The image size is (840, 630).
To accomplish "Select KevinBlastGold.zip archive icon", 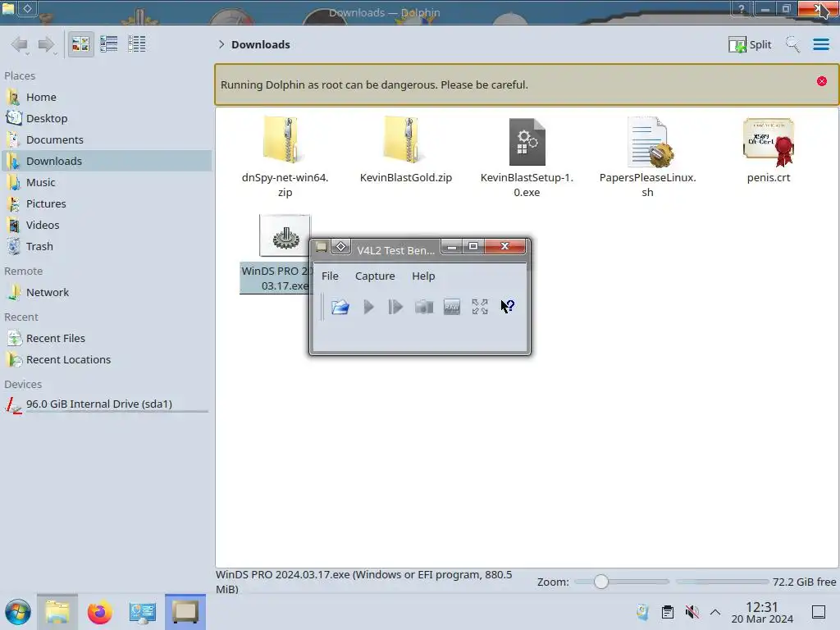I will pyautogui.click(x=405, y=140).
